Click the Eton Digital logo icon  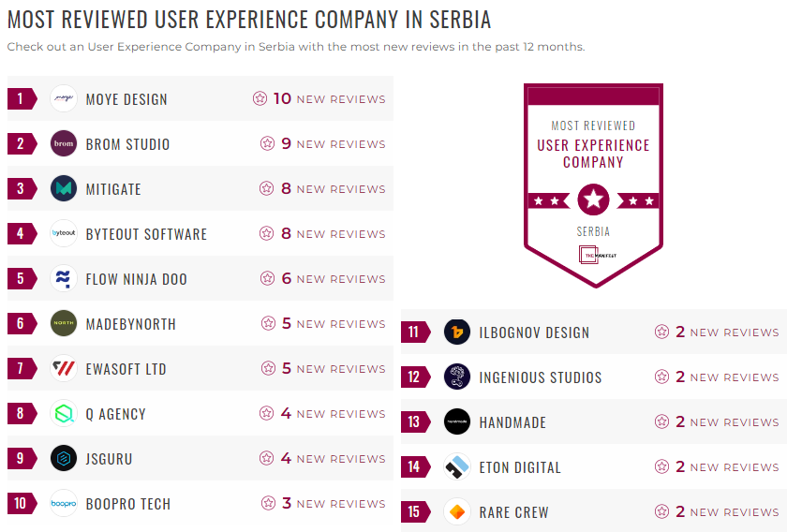coord(457,466)
